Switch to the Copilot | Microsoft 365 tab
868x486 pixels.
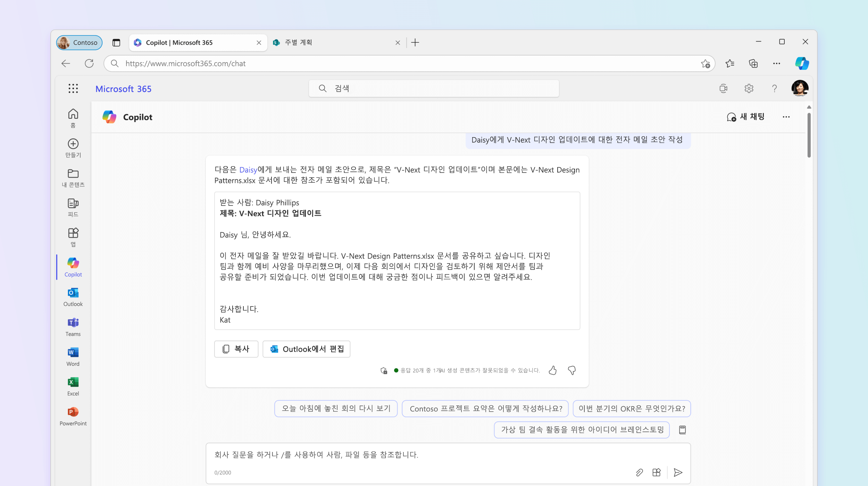[198, 42]
